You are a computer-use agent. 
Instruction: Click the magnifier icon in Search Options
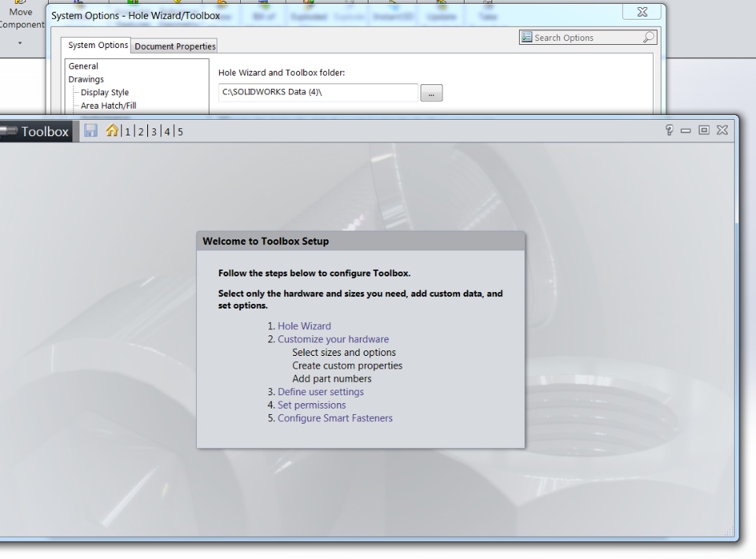tap(648, 37)
